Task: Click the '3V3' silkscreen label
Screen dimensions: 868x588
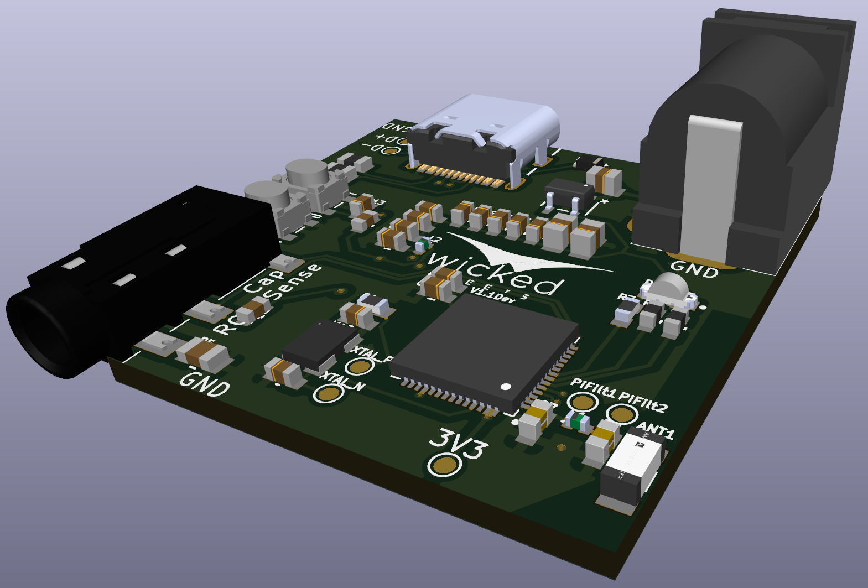Action: [x=460, y=444]
